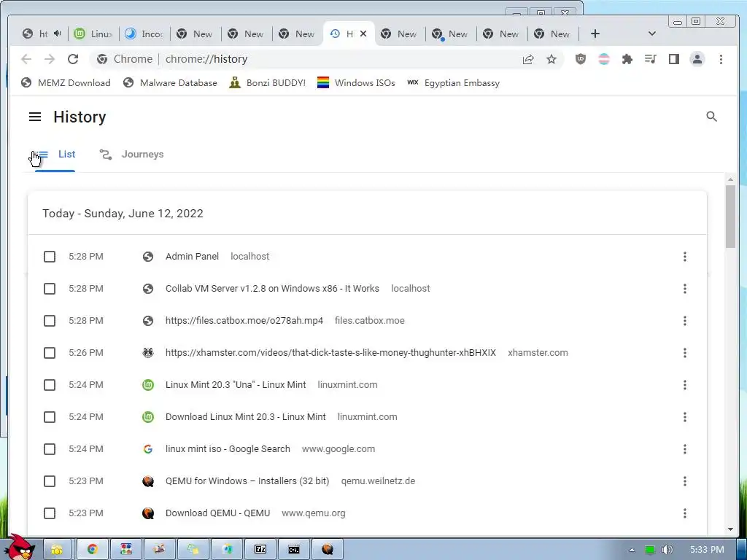Share this page from the address bar
The image size is (747, 560).
click(x=528, y=59)
